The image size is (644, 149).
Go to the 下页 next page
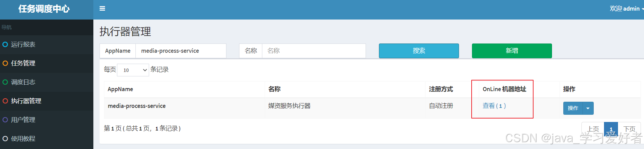point(629,129)
